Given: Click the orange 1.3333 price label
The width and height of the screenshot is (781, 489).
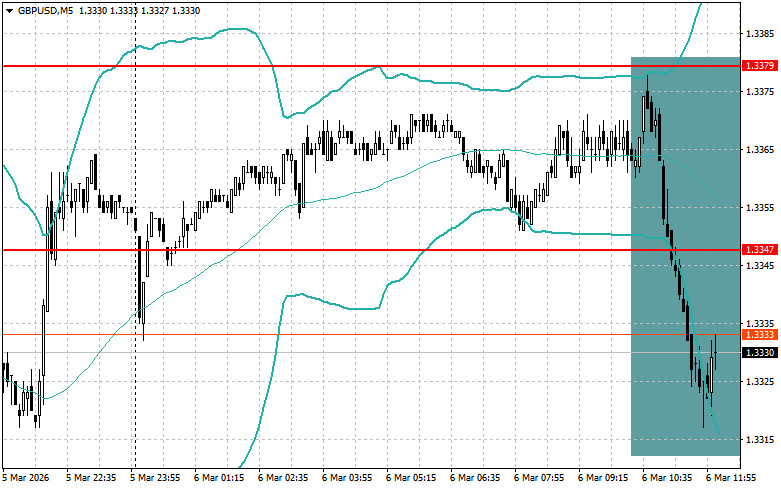Looking at the screenshot, I should coord(760,335).
